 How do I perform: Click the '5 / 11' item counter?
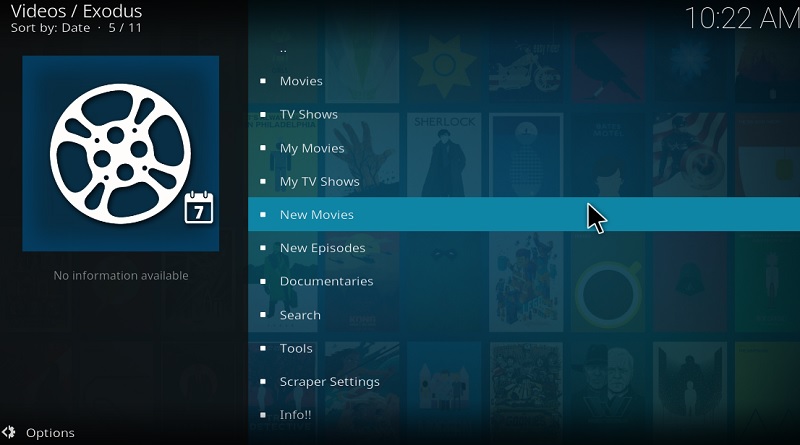(x=125, y=28)
